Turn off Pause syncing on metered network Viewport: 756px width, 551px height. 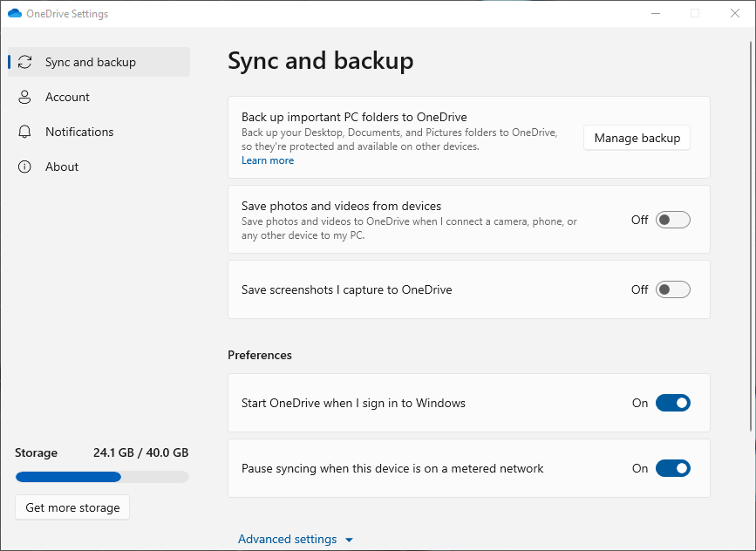tap(672, 468)
